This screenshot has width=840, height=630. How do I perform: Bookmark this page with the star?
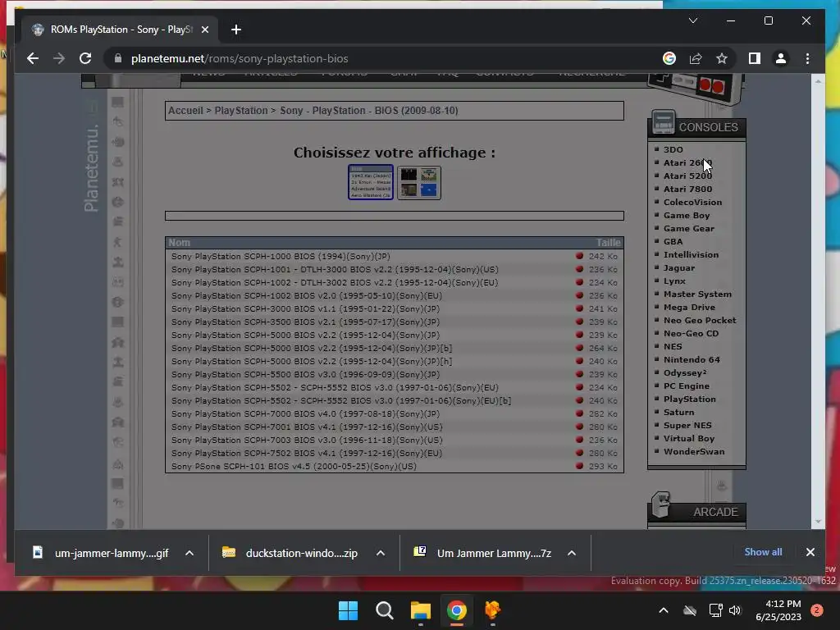(722, 58)
